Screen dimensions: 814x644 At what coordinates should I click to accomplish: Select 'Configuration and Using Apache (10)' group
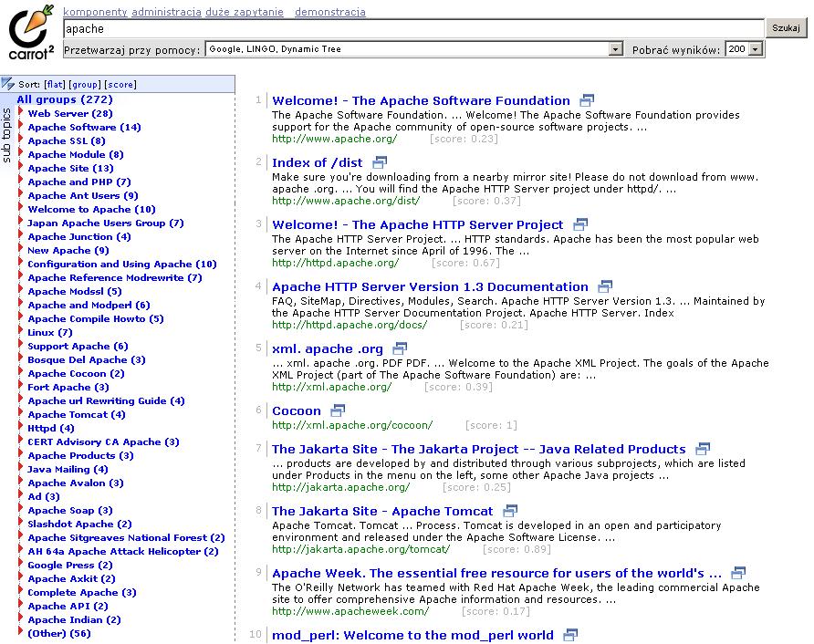[122, 264]
